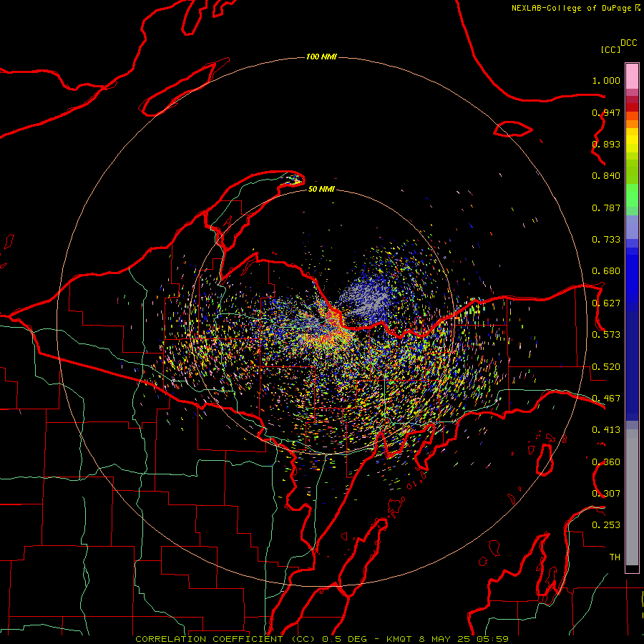644x644 pixels.
Task: Click the 05:59 timestamp in the caption
Action: point(493,639)
